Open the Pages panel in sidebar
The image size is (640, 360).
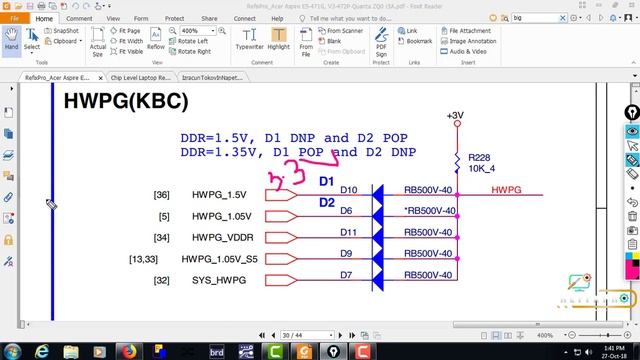click(8, 134)
